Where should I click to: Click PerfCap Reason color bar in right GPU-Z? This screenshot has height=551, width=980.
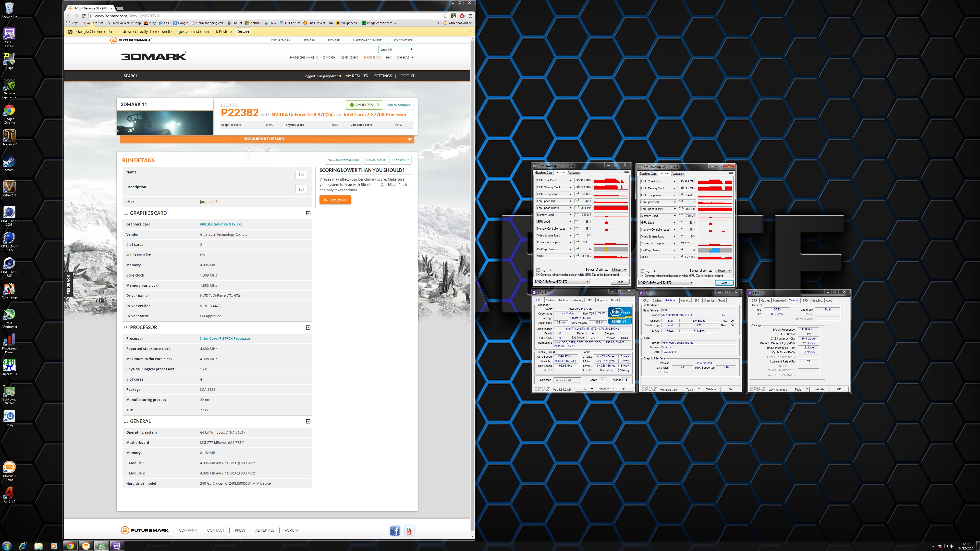(x=715, y=250)
